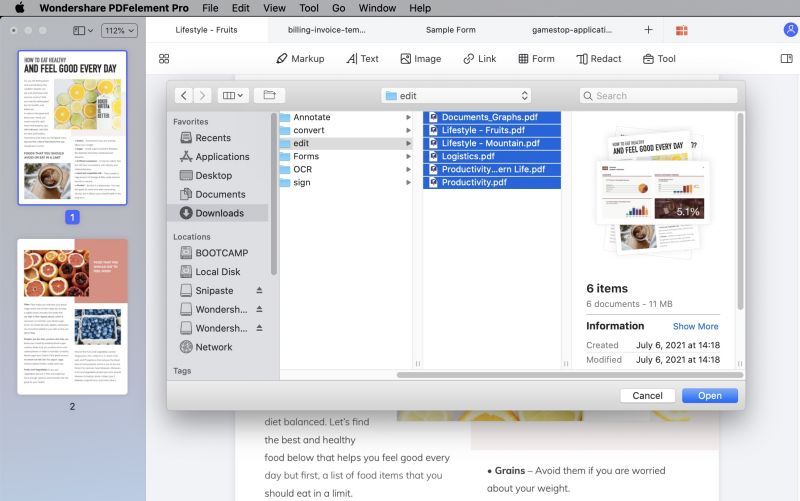
Task: Click the thumbnail grid view icon
Action: coord(164,59)
